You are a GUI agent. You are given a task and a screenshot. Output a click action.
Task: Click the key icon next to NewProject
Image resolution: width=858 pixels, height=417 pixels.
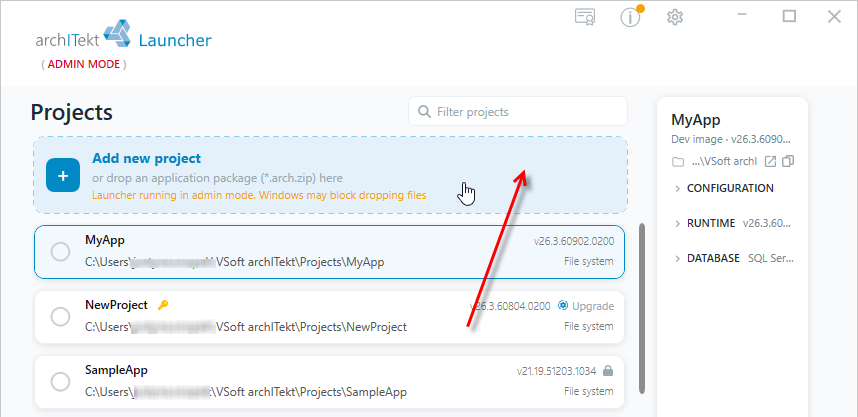click(x=163, y=305)
